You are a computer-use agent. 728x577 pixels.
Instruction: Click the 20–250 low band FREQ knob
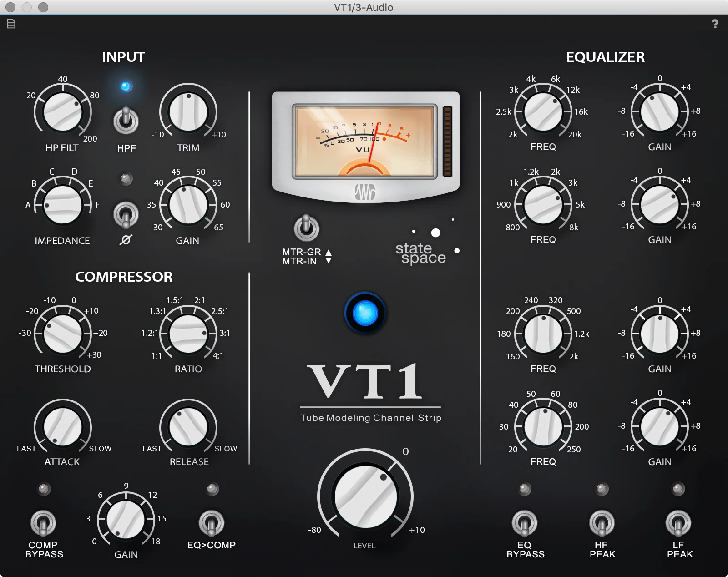pyautogui.click(x=543, y=427)
